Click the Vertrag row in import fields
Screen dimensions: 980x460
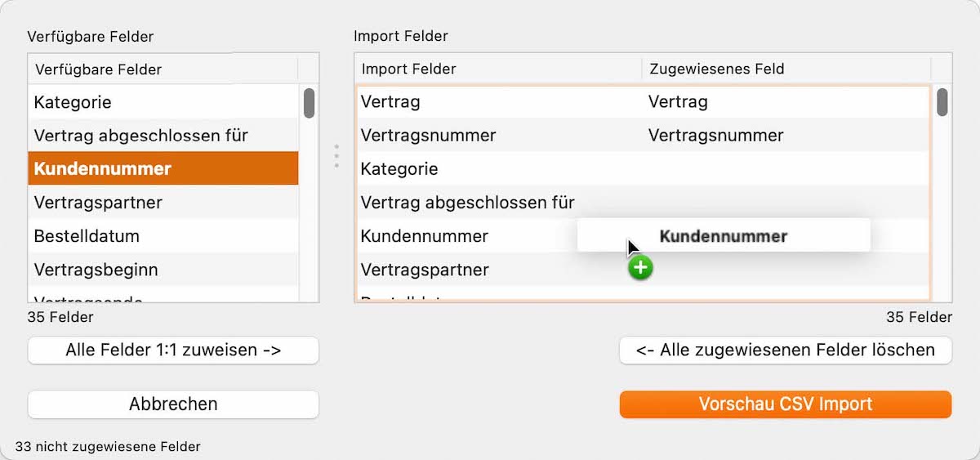pyautogui.click(x=643, y=102)
